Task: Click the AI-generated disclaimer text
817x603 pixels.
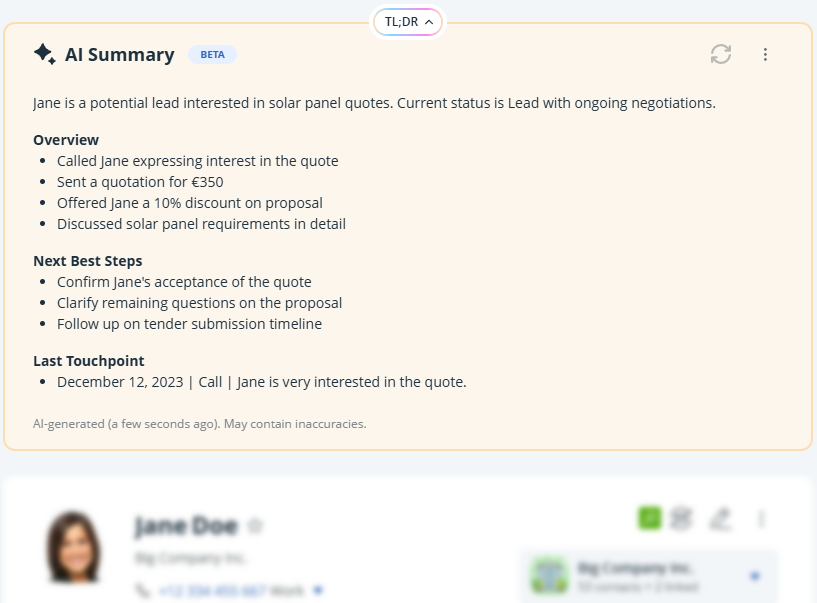Action: pyautogui.click(x=198, y=423)
